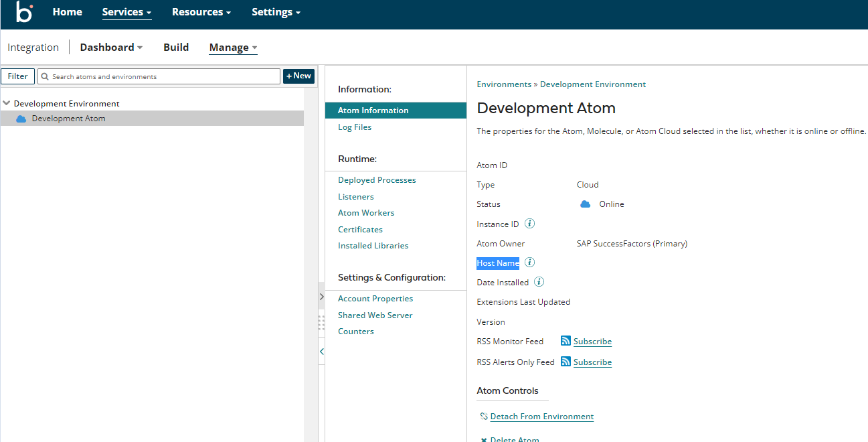Image resolution: width=868 pixels, height=442 pixels.
Task: Collapse the Development Environment tree node
Action: click(x=7, y=103)
